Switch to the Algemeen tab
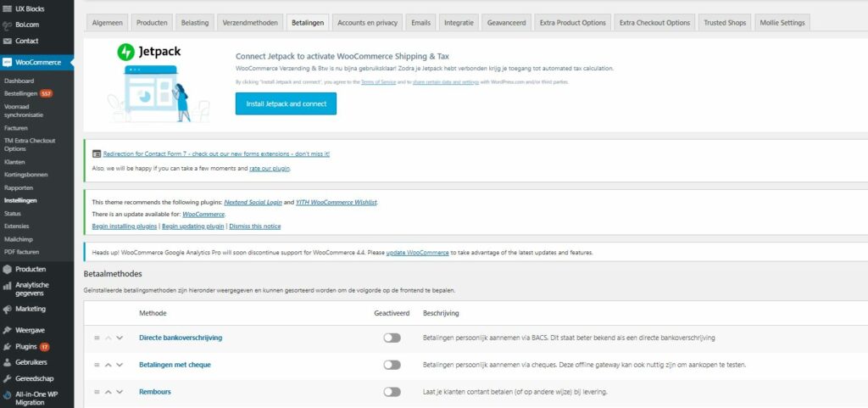The image size is (868, 408). 108,23
